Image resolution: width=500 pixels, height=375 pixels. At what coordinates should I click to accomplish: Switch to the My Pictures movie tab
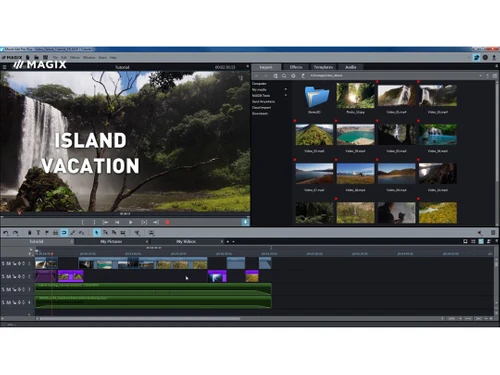tap(111, 241)
